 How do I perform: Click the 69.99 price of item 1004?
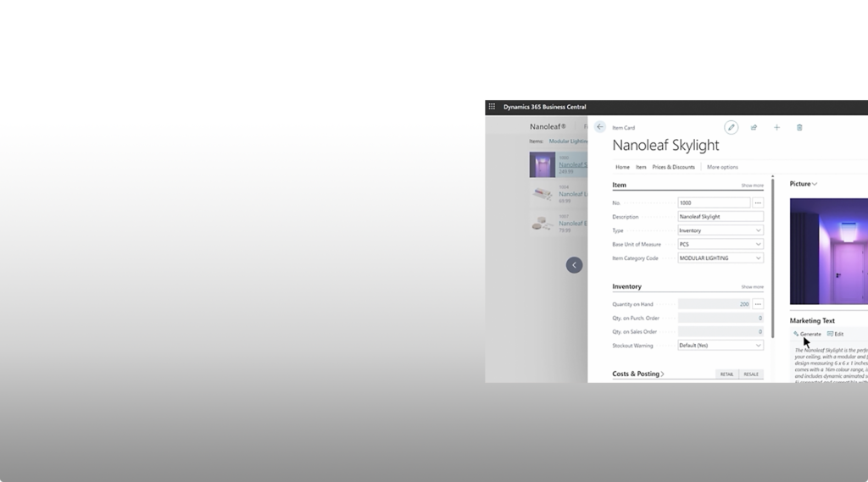pyautogui.click(x=565, y=201)
